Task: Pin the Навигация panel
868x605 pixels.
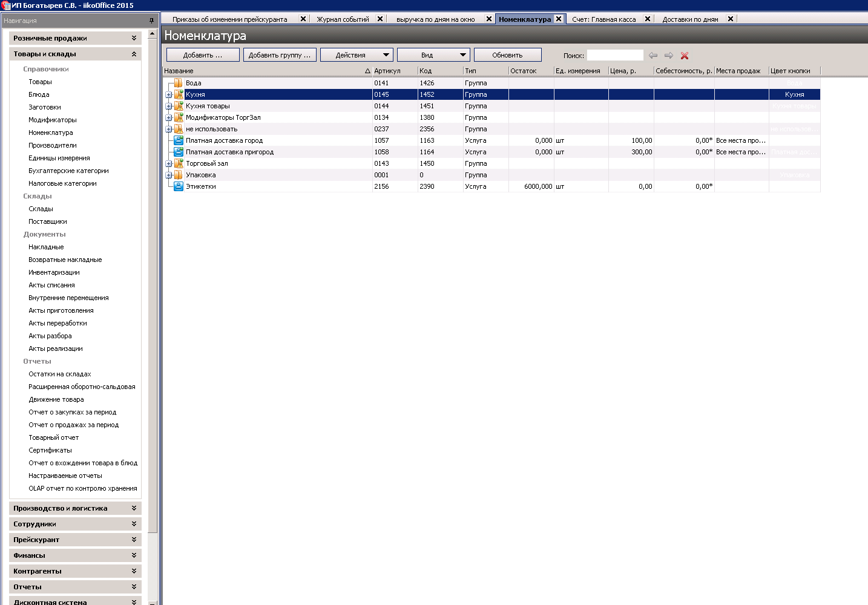Action: pos(151,21)
